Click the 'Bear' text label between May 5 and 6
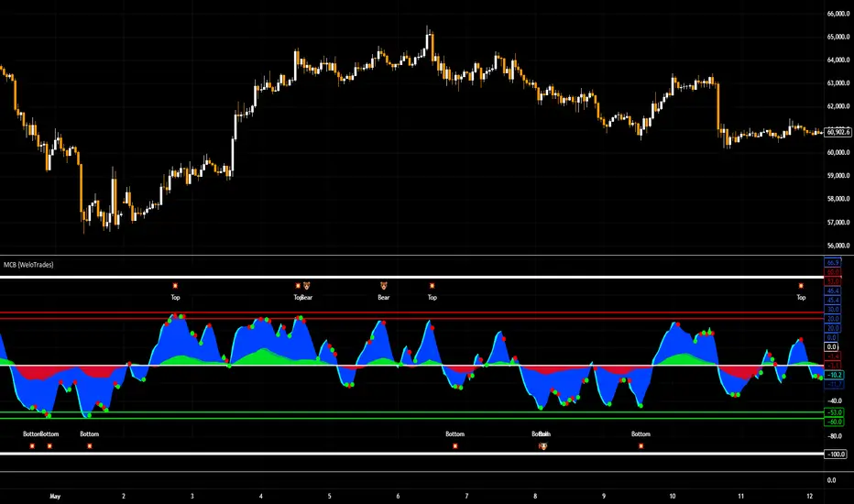Image resolution: width=854 pixels, height=504 pixels. (x=384, y=298)
